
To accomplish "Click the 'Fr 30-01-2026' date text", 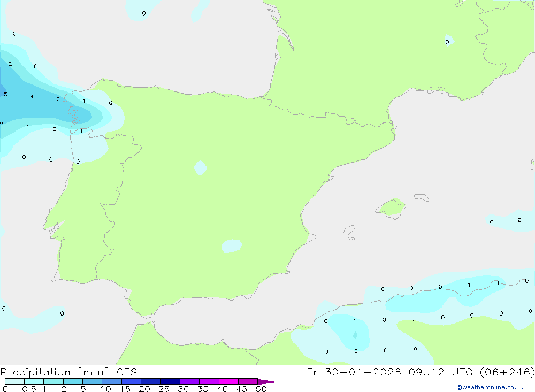I will point(354,372).
